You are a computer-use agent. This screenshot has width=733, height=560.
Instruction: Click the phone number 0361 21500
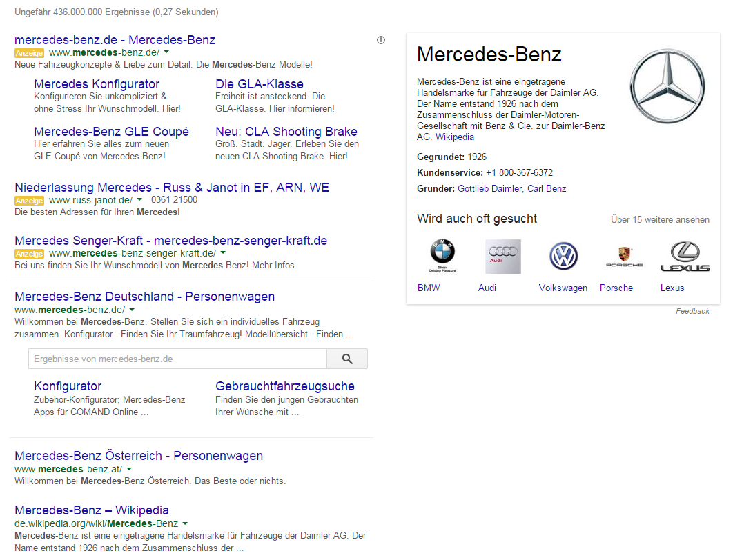click(175, 200)
